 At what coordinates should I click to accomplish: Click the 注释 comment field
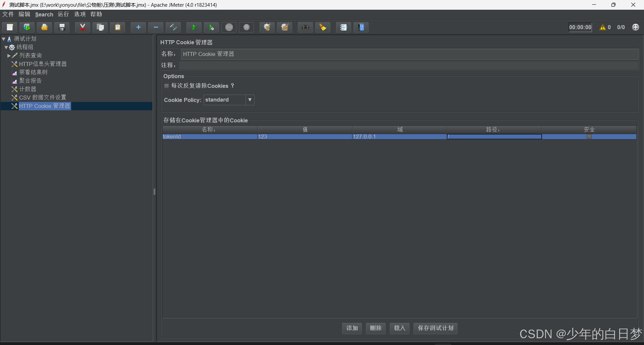point(409,65)
